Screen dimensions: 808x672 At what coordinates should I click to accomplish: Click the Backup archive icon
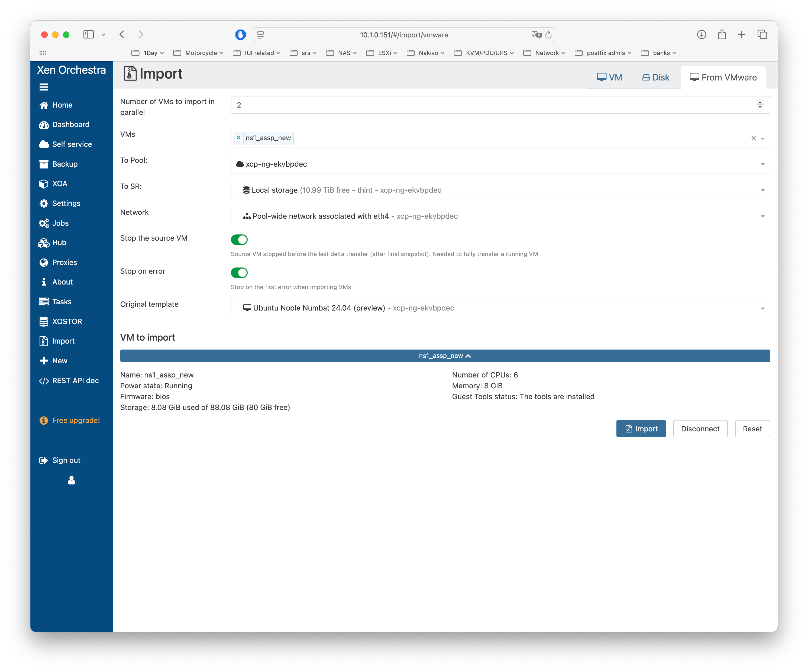pos(44,164)
